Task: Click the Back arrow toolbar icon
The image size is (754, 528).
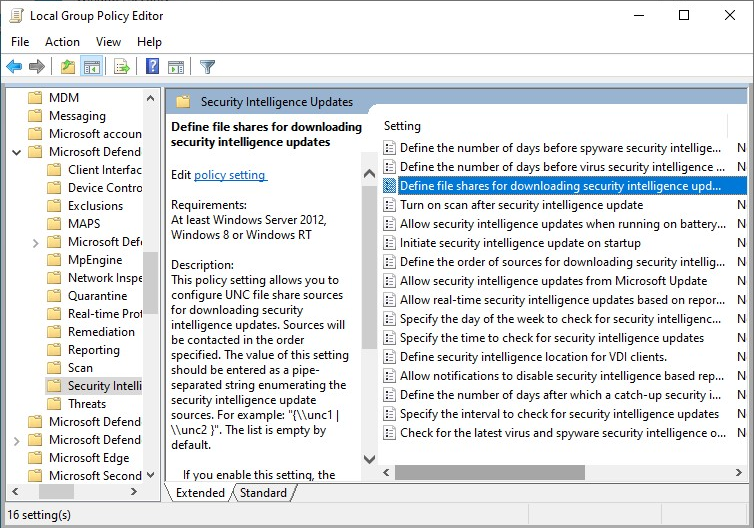Action: click(14, 66)
